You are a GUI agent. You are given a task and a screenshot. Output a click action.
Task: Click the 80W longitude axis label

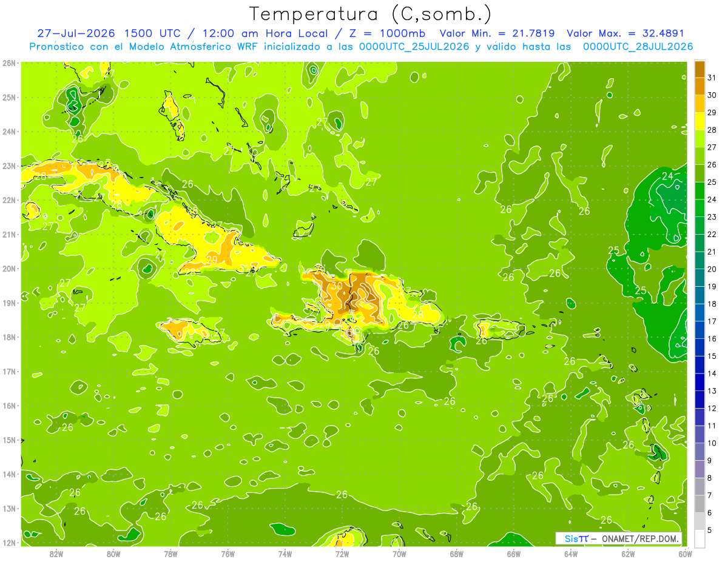click(x=113, y=554)
